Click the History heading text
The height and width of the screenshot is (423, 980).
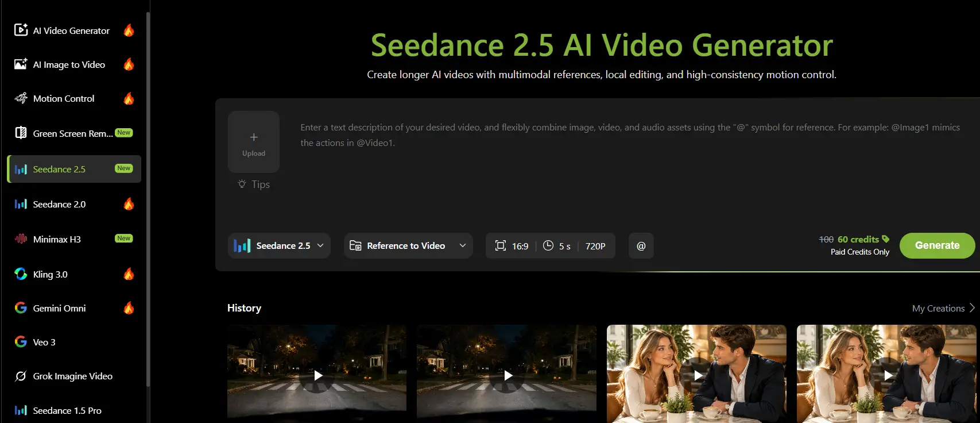pos(244,308)
